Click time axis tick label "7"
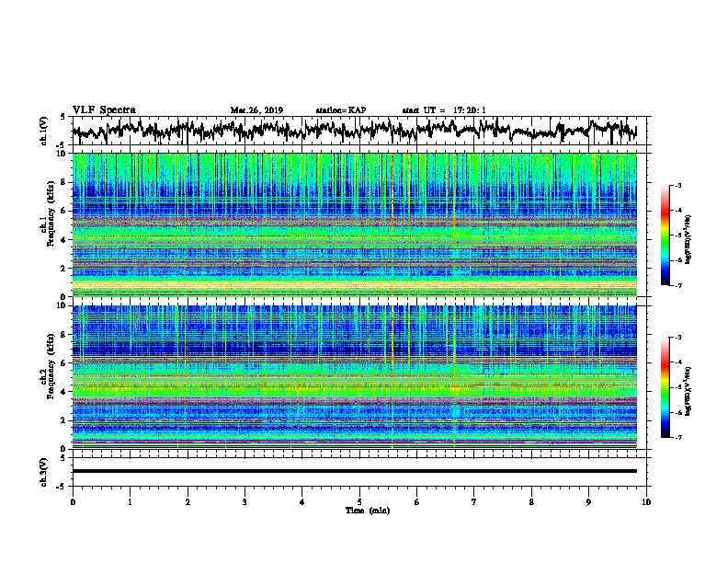The image size is (728, 563). [x=474, y=502]
